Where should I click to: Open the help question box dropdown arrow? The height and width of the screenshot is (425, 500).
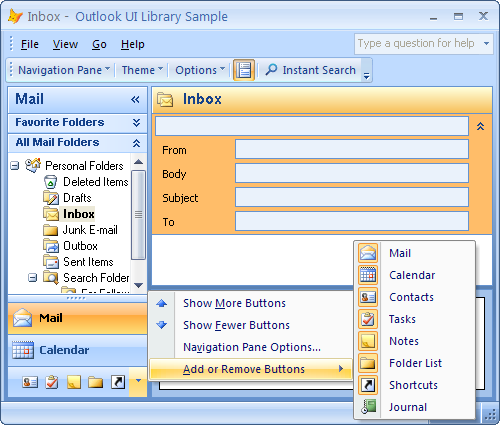pos(486,43)
